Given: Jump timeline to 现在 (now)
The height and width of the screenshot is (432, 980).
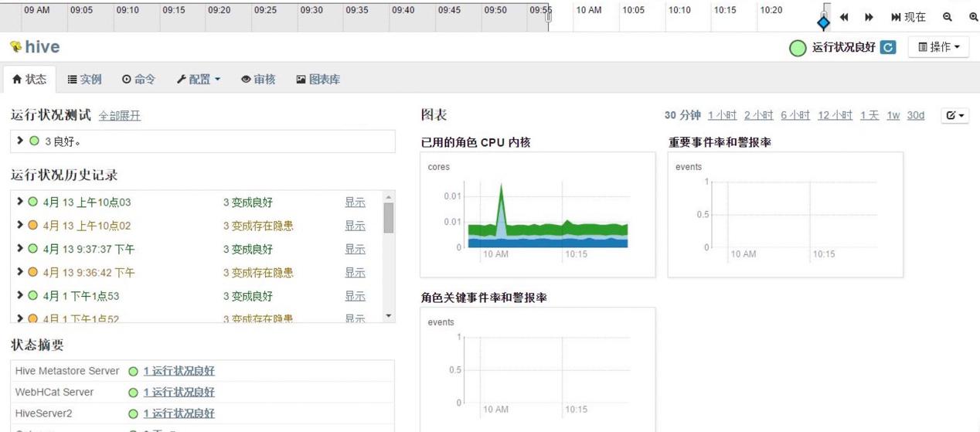Looking at the screenshot, I should click(908, 17).
